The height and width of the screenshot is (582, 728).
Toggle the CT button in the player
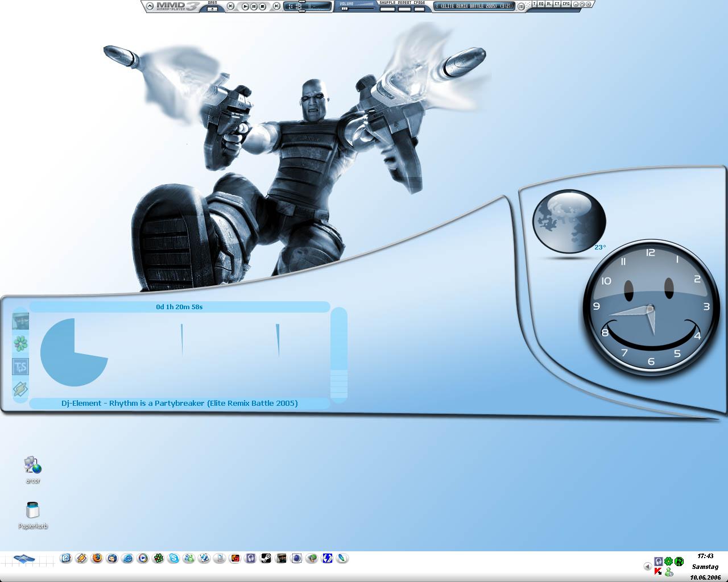pos(557,4)
